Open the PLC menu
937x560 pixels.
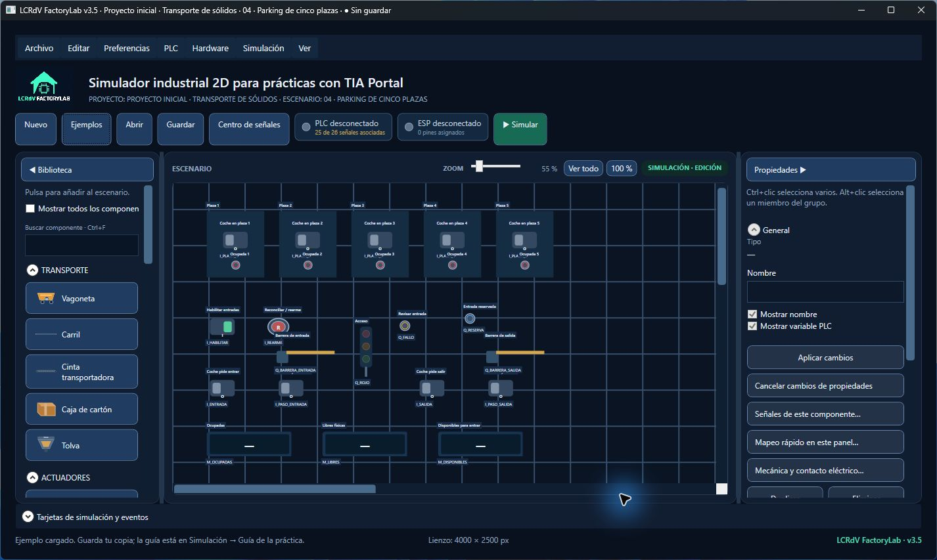click(171, 48)
